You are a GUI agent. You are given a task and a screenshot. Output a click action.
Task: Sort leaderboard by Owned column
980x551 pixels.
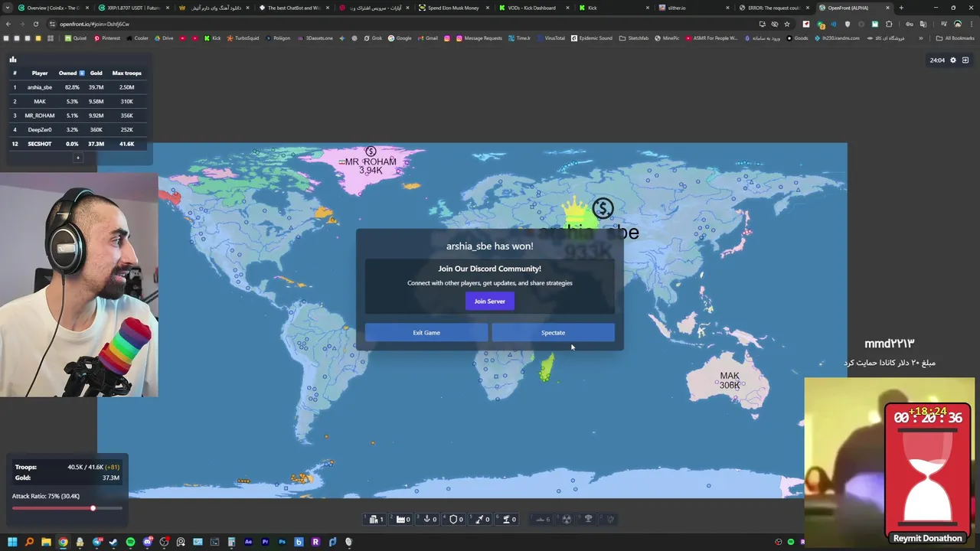click(x=71, y=73)
